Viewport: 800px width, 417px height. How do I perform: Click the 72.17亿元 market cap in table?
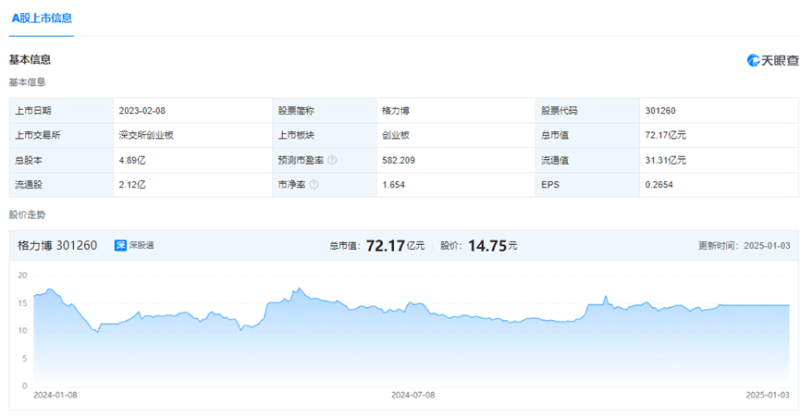pos(666,135)
